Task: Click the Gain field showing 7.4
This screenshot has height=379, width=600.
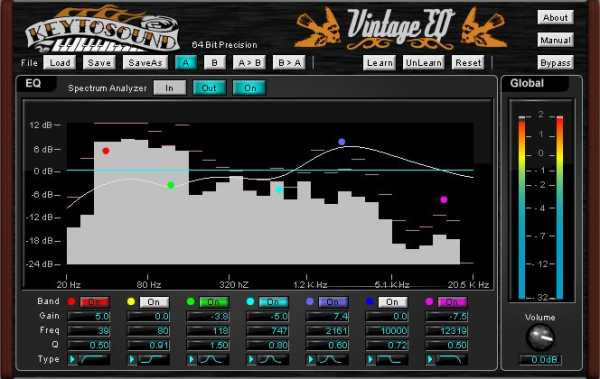Action: click(x=327, y=317)
